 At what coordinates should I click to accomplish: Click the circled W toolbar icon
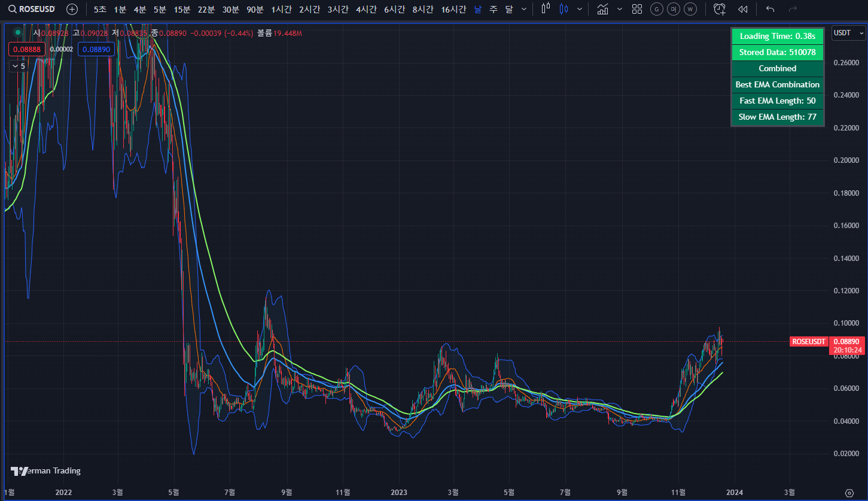[690, 9]
